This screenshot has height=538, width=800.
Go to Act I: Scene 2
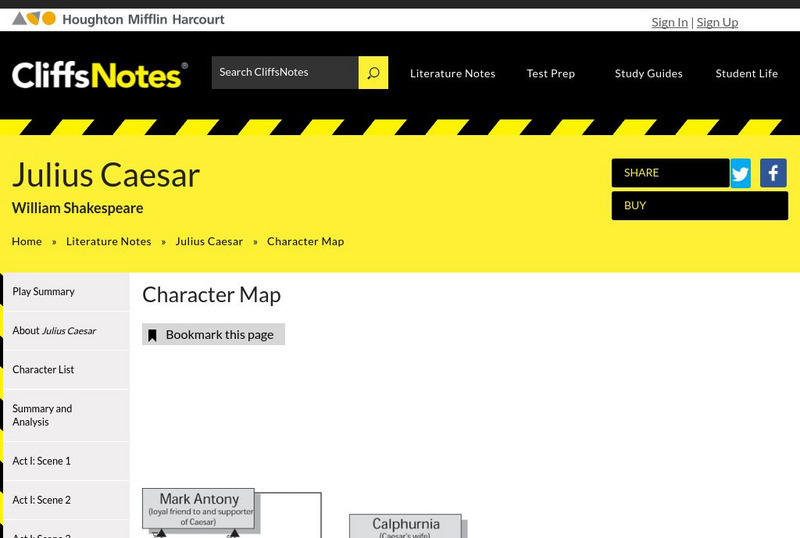click(66, 500)
